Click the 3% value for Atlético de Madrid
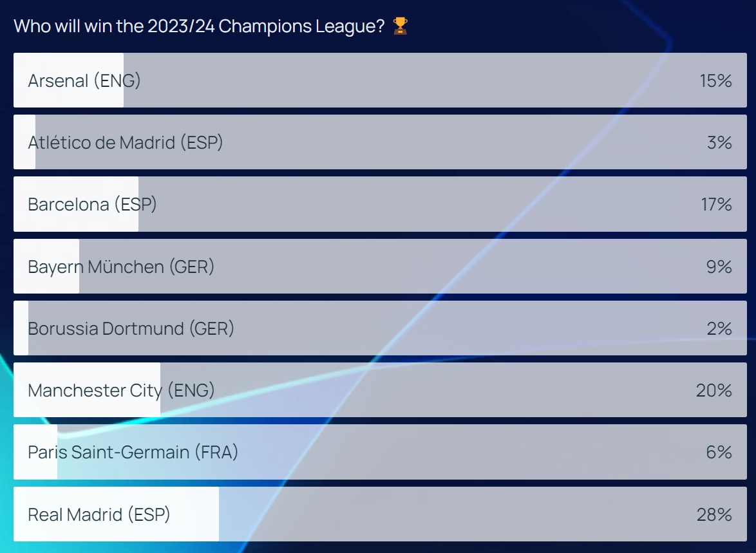756x553 pixels. 719,142
